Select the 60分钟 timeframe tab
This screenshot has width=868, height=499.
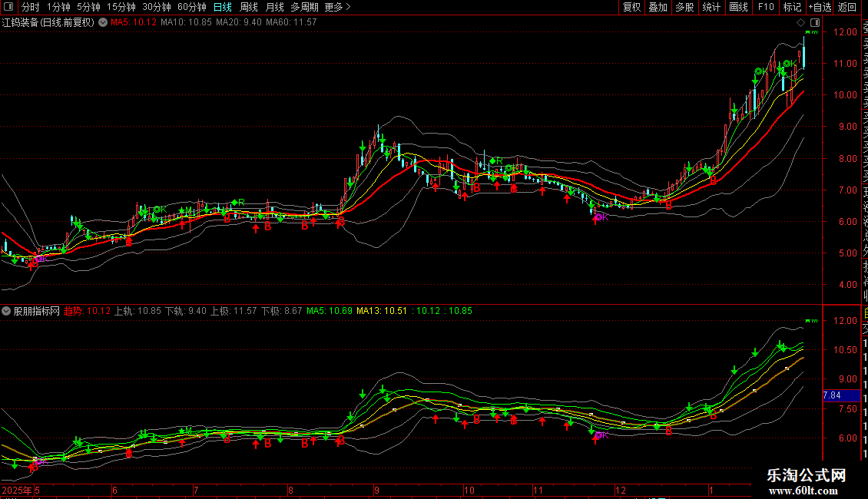click(x=191, y=7)
